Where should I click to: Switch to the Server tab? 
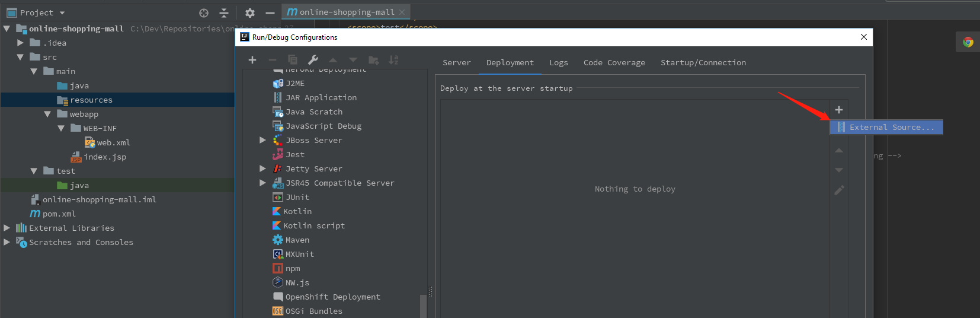tap(456, 62)
